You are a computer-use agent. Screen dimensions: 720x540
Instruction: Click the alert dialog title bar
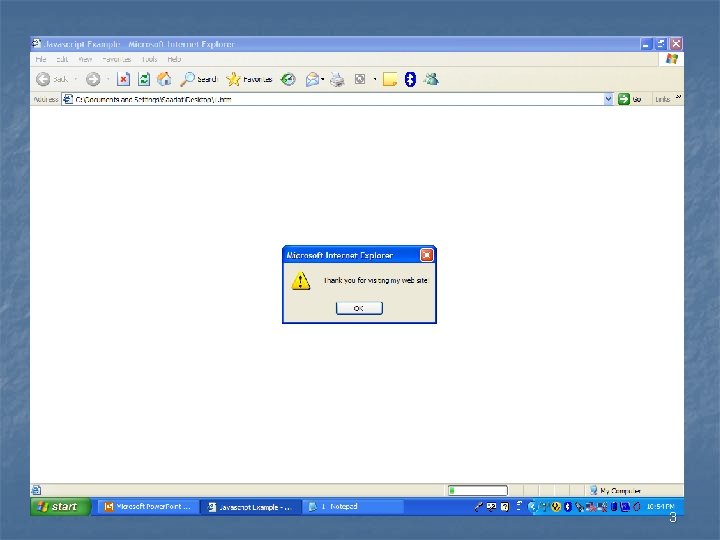click(x=359, y=255)
